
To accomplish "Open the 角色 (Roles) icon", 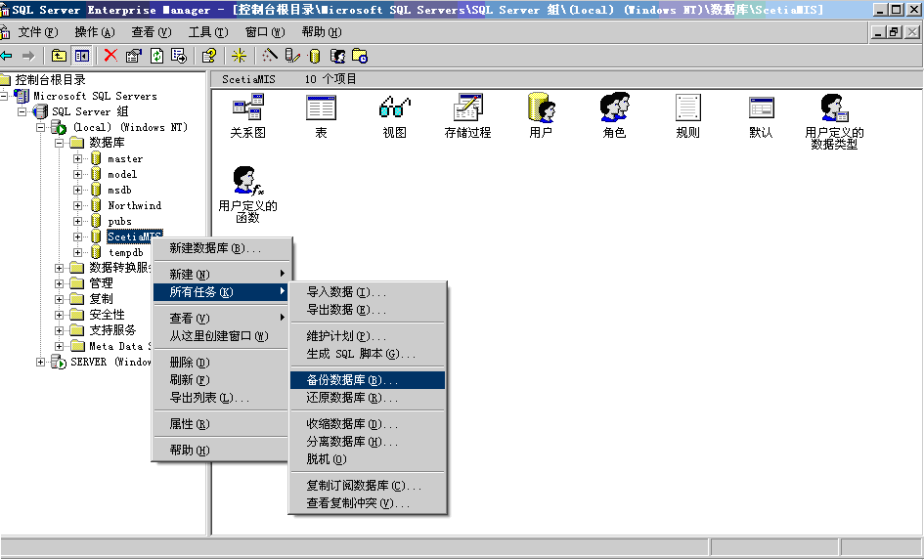I will (614, 108).
